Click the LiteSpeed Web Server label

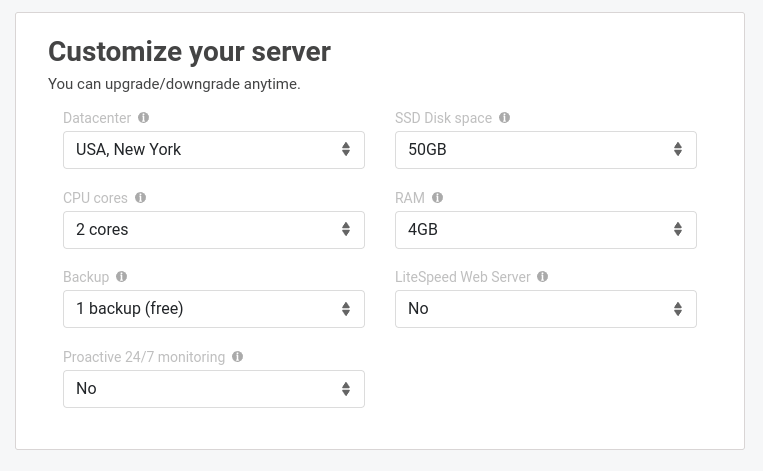(462, 277)
